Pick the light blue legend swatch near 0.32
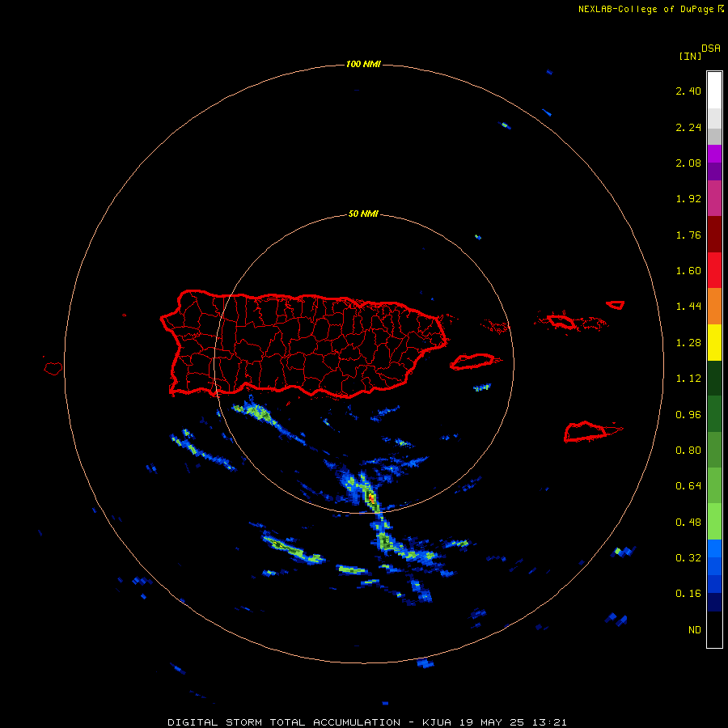 (x=714, y=548)
